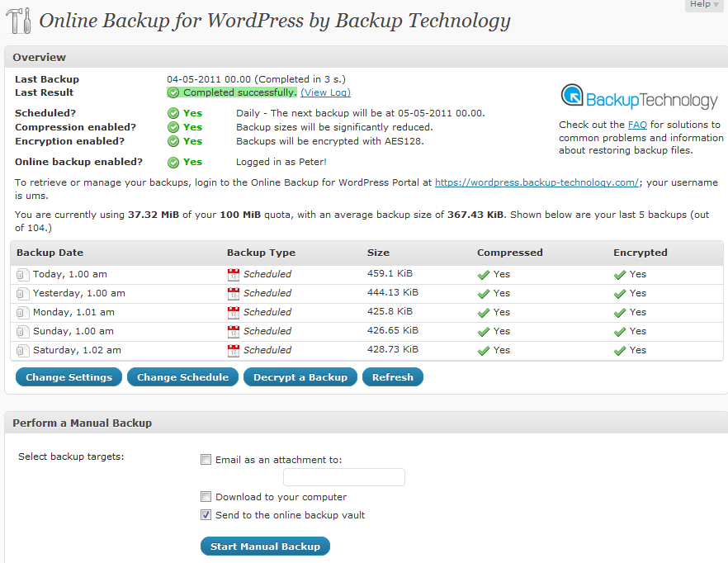This screenshot has height=563, width=728.
Task: Click the Compressed column header
Action: pos(510,253)
